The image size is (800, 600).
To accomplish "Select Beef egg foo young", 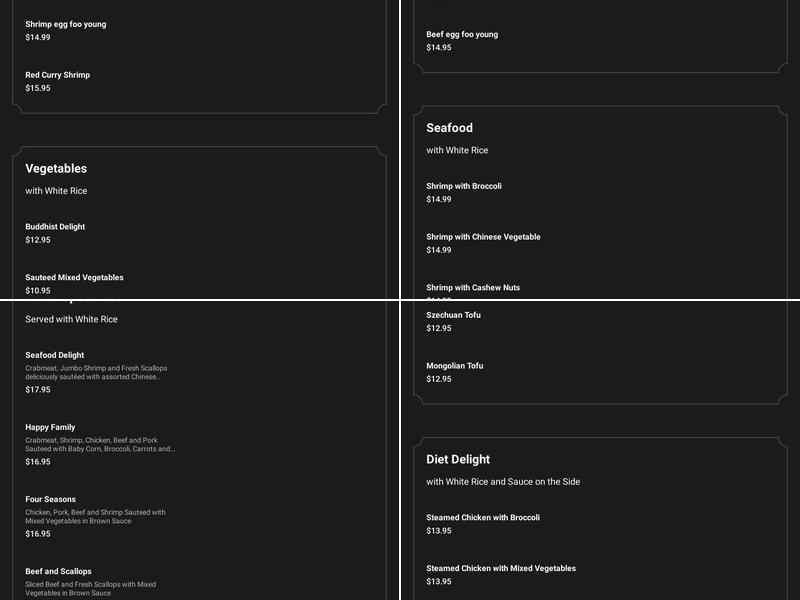I will click(462, 34).
